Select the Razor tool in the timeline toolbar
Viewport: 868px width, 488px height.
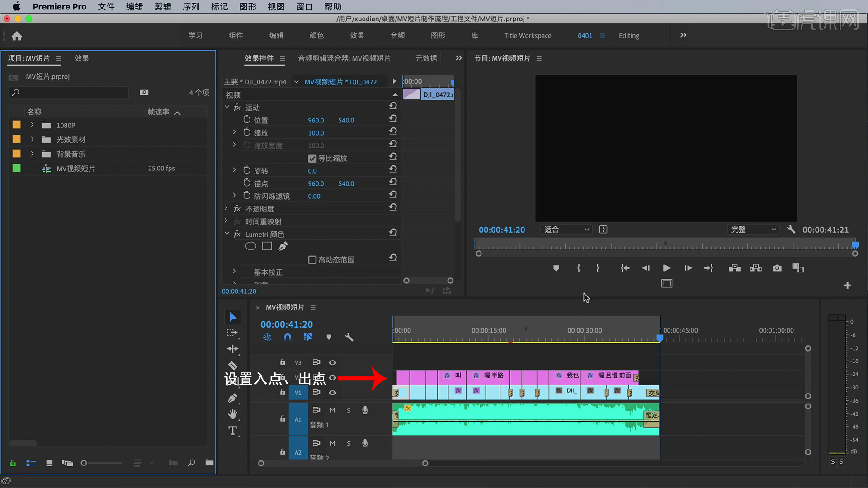point(232,365)
